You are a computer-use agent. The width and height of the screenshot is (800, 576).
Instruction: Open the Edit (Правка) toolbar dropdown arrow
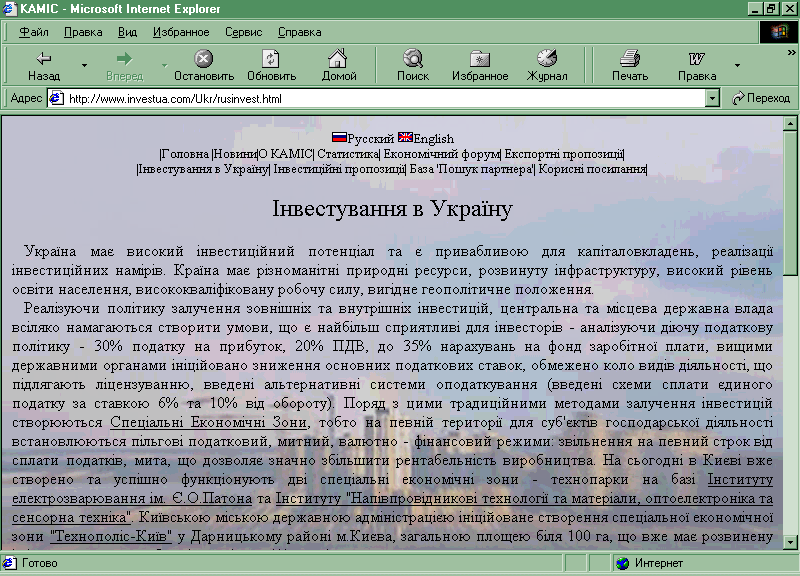coord(738,66)
